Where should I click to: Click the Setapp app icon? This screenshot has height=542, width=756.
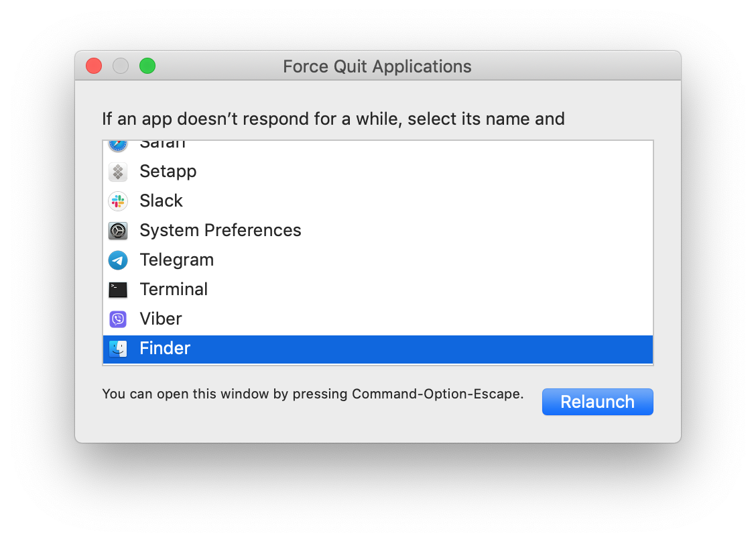click(118, 172)
